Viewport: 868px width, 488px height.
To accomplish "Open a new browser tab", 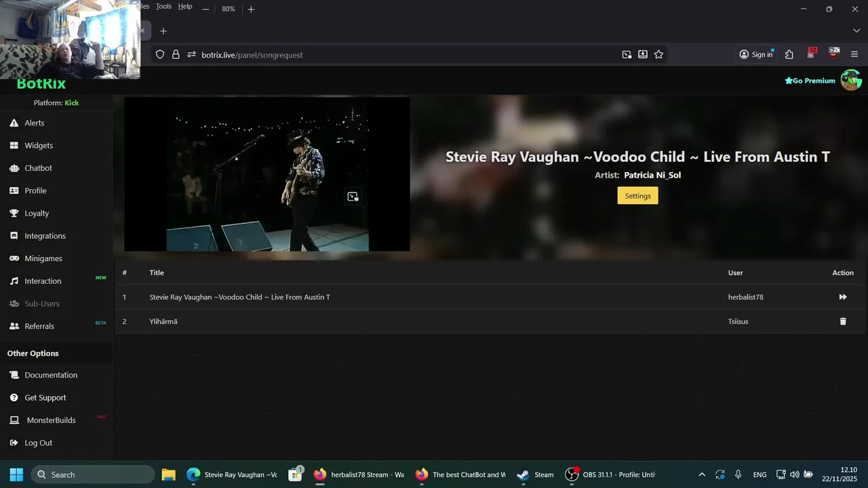I will point(163,30).
